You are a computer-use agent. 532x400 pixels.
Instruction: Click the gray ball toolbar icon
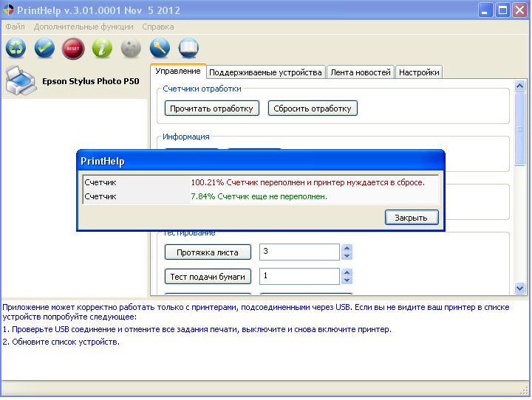point(131,48)
